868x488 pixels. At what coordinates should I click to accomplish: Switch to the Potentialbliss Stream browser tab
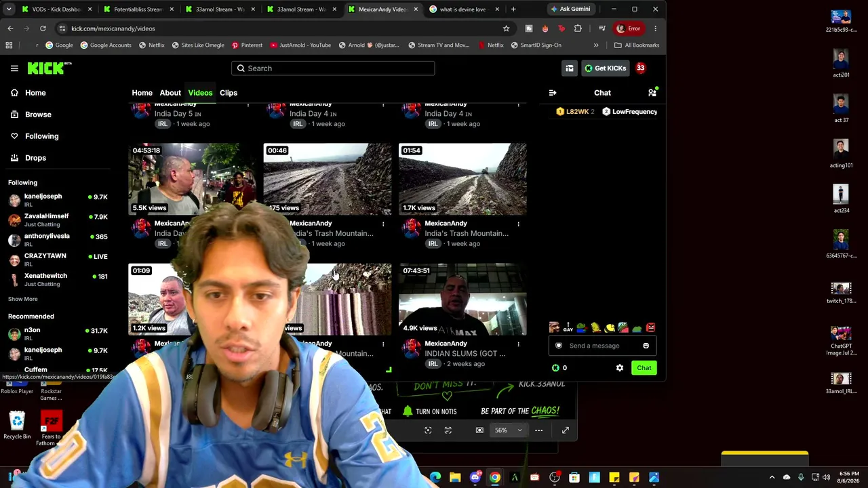tap(138, 9)
